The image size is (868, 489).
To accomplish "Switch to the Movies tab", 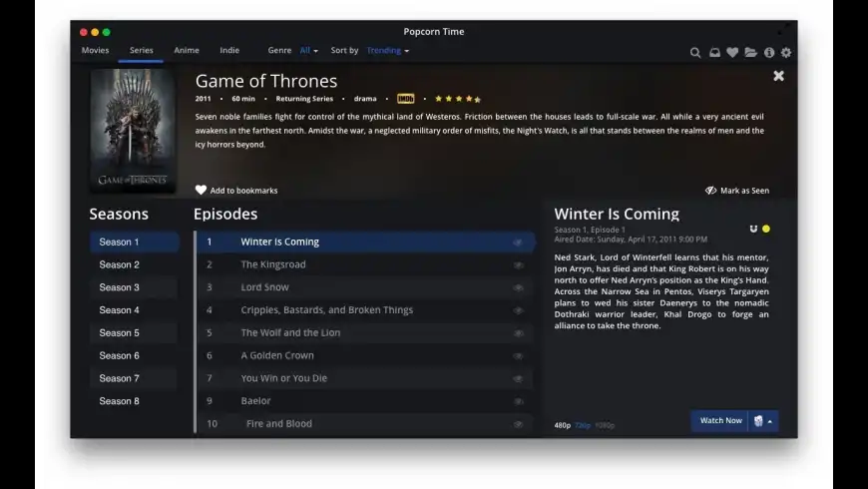I will pos(95,50).
